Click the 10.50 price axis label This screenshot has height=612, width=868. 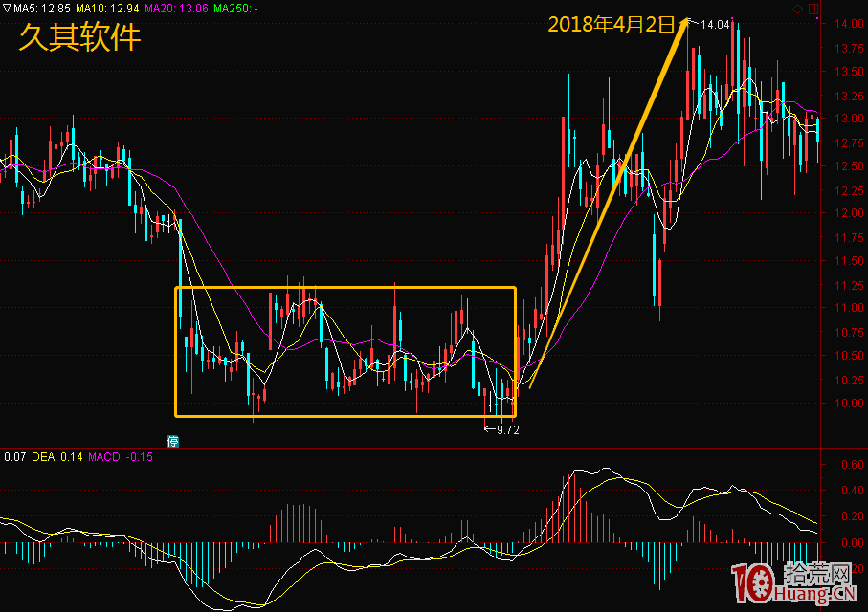849,356
